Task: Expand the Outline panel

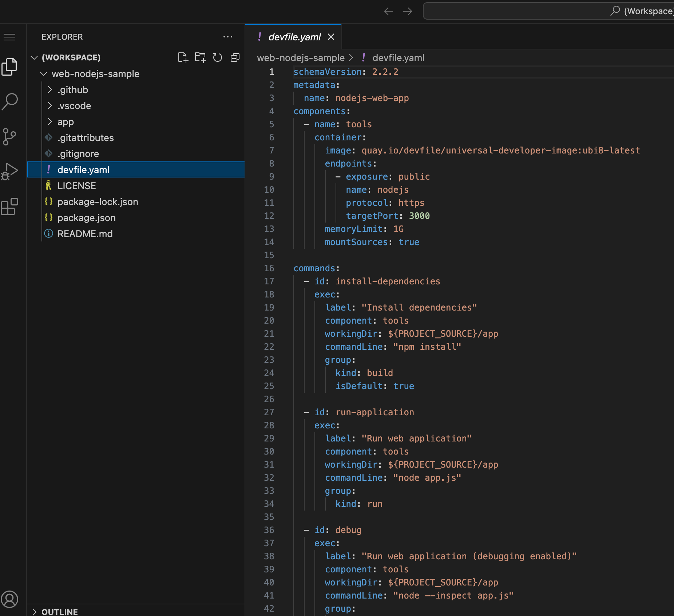Action: 60,612
